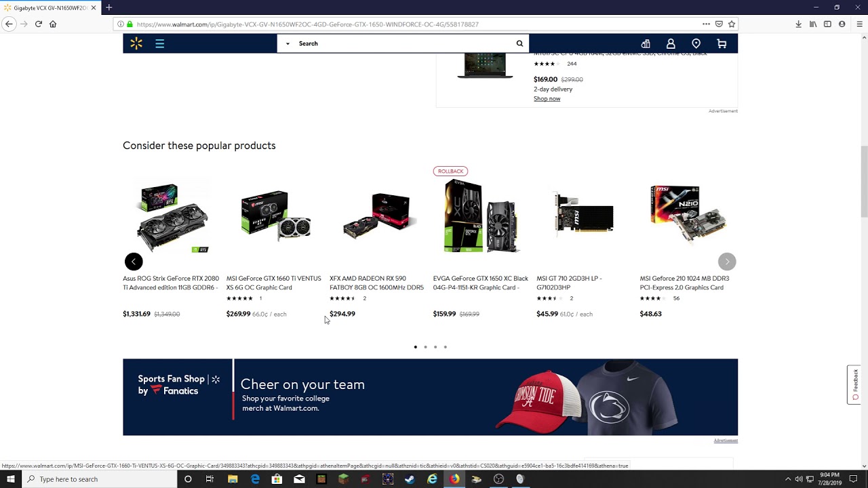The width and height of the screenshot is (868, 488).
Task: Open the Windows Start menu
Action: point(10,479)
